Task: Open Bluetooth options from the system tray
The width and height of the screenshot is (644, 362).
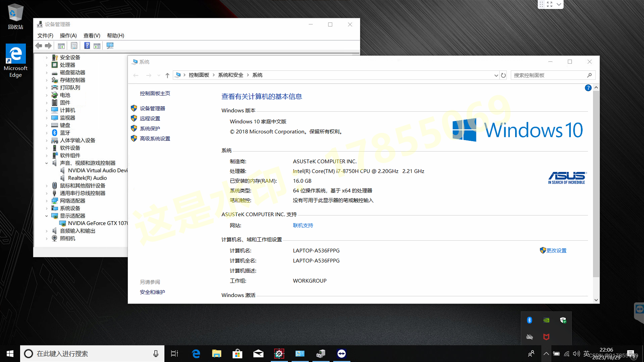Action: coord(530,320)
